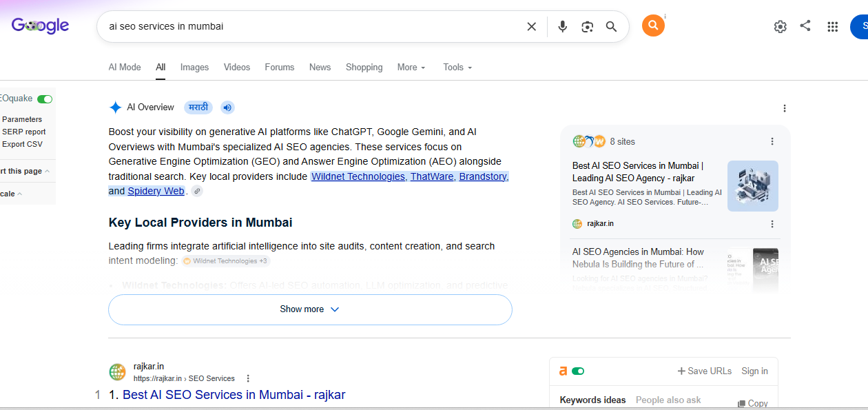This screenshot has height=410, width=868.
Task: Open the Shopping tab
Action: tap(364, 68)
